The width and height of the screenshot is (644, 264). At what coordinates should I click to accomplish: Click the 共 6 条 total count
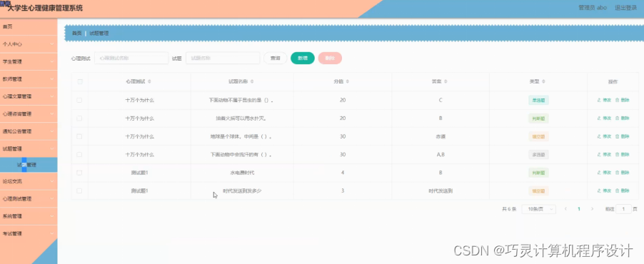pyautogui.click(x=508, y=209)
